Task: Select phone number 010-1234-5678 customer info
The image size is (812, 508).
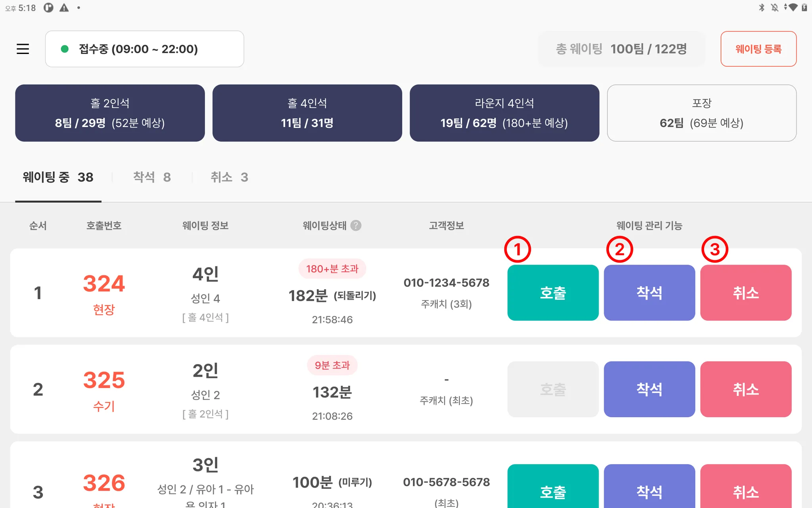Action: pyautogui.click(x=446, y=283)
